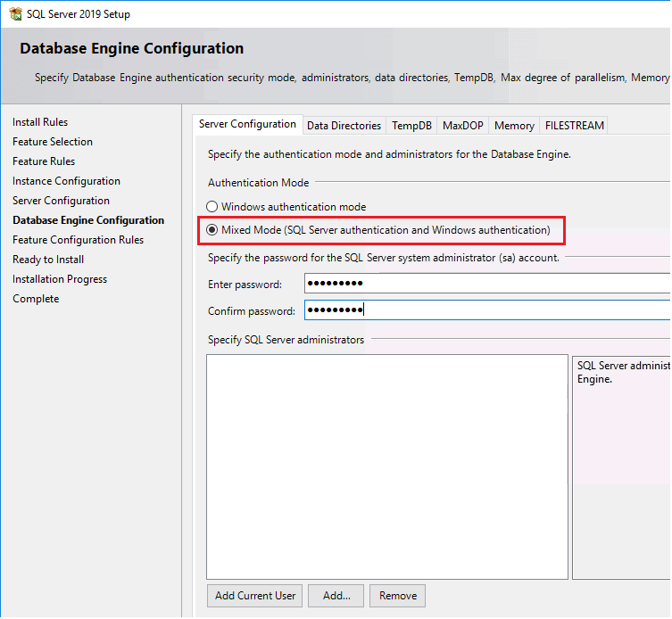Click the Remove button
Viewport: 672px width, 619px height.
pyautogui.click(x=398, y=596)
